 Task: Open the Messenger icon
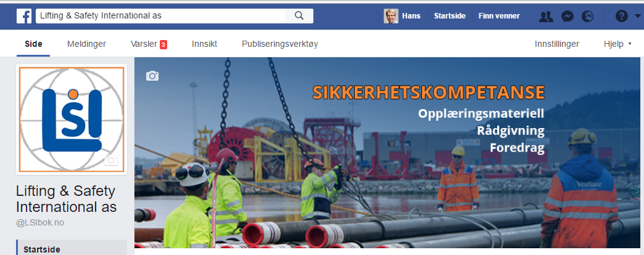(567, 17)
